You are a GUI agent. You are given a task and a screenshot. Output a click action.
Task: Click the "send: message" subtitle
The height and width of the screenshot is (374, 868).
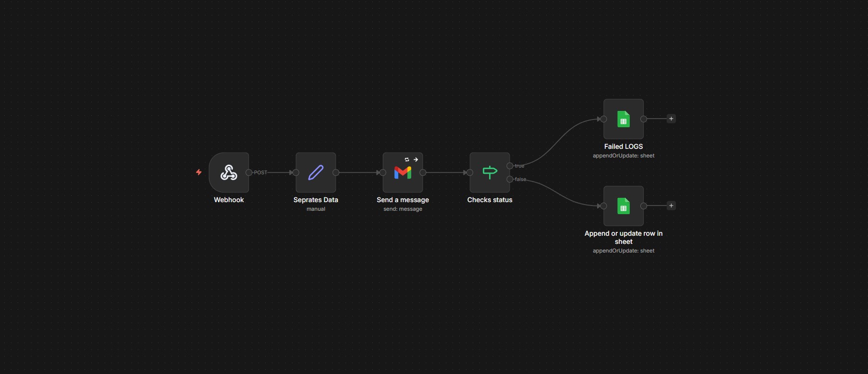click(x=403, y=209)
